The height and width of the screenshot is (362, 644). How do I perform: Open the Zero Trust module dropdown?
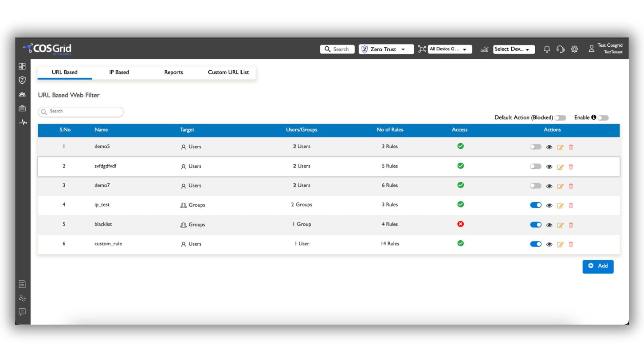click(x=386, y=49)
